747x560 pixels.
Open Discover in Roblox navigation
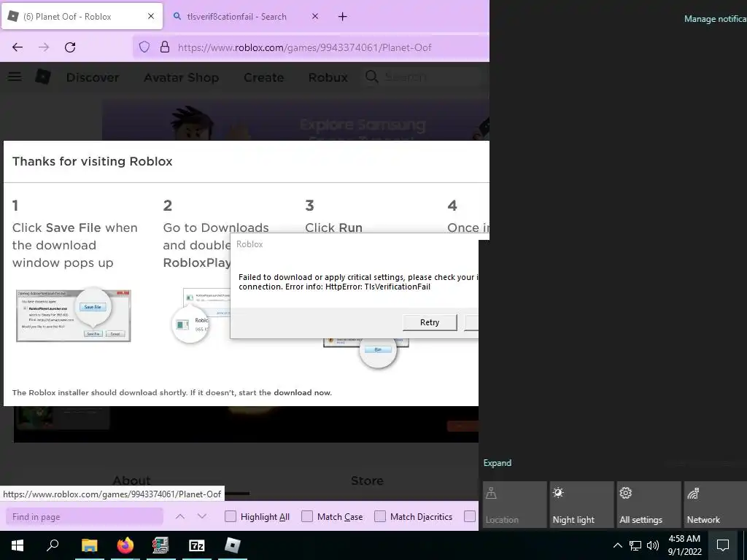(x=93, y=77)
